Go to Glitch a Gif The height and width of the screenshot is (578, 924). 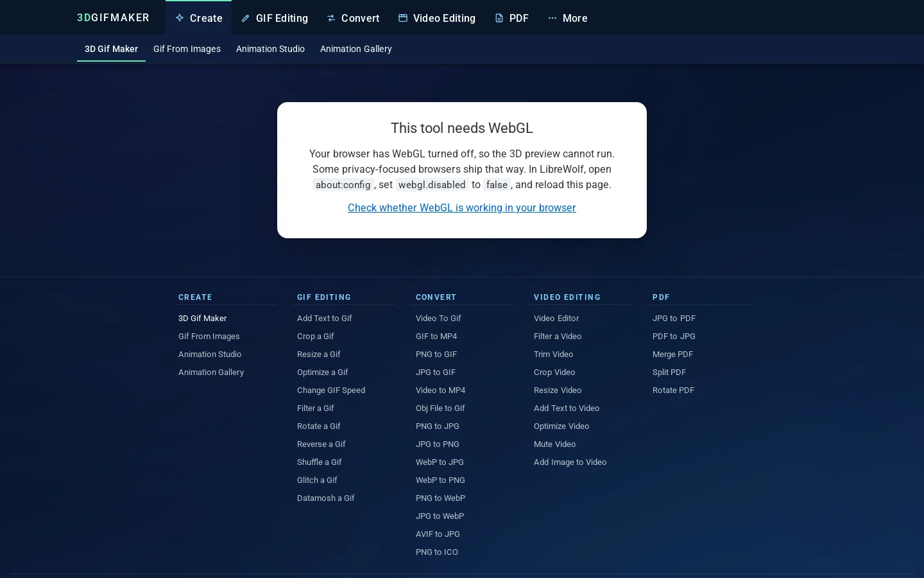[x=317, y=480]
